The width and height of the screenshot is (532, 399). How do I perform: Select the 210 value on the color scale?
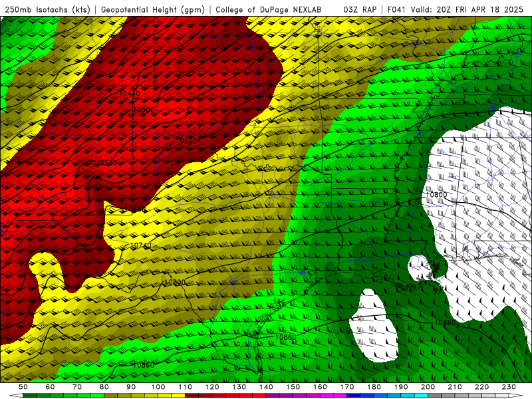pyautogui.click(x=455, y=387)
